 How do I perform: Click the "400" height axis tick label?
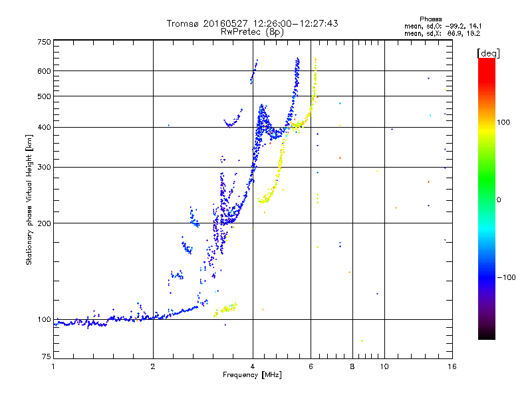[x=44, y=127]
